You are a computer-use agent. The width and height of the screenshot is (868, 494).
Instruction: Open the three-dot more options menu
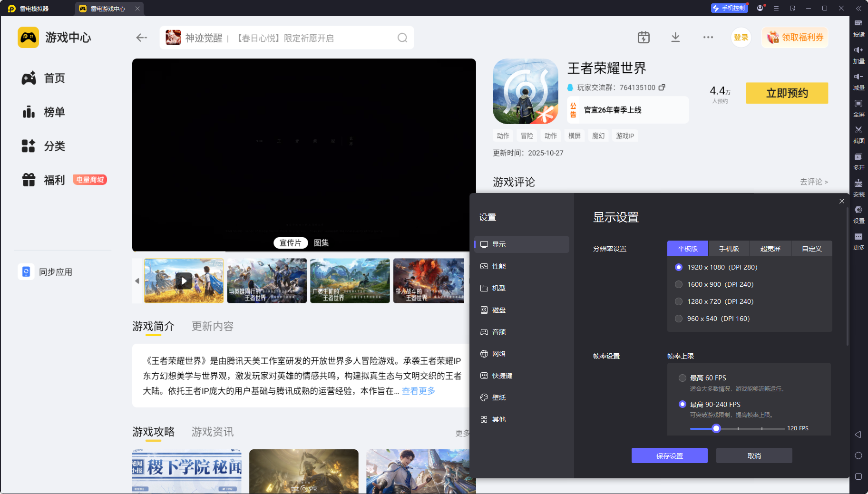(708, 38)
